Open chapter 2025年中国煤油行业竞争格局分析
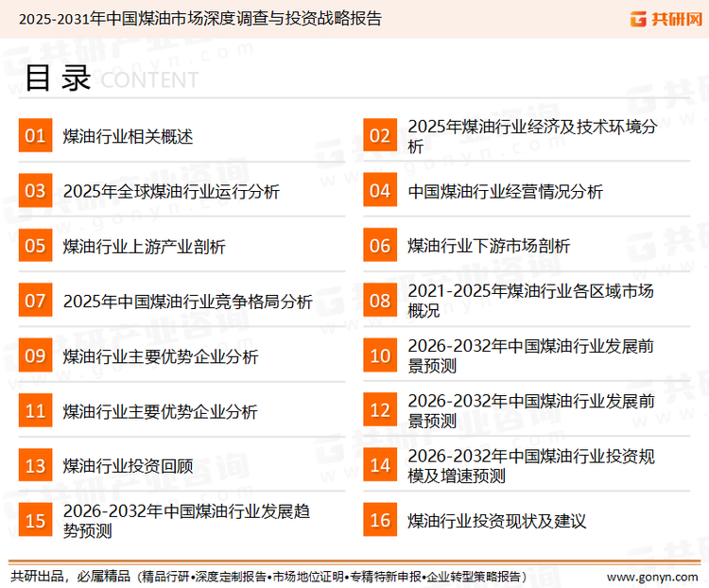The height and width of the screenshot is (588, 709). 188,302
